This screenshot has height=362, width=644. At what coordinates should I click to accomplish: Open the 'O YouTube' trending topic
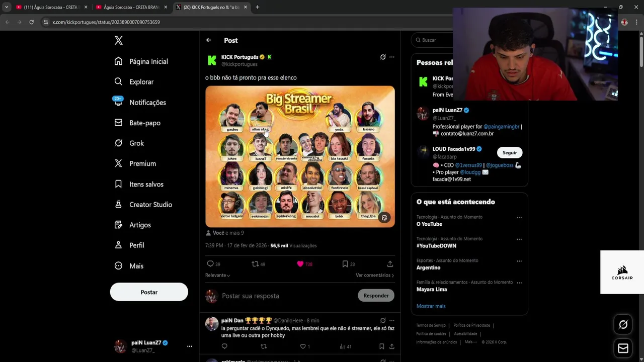tap(429, 224)
